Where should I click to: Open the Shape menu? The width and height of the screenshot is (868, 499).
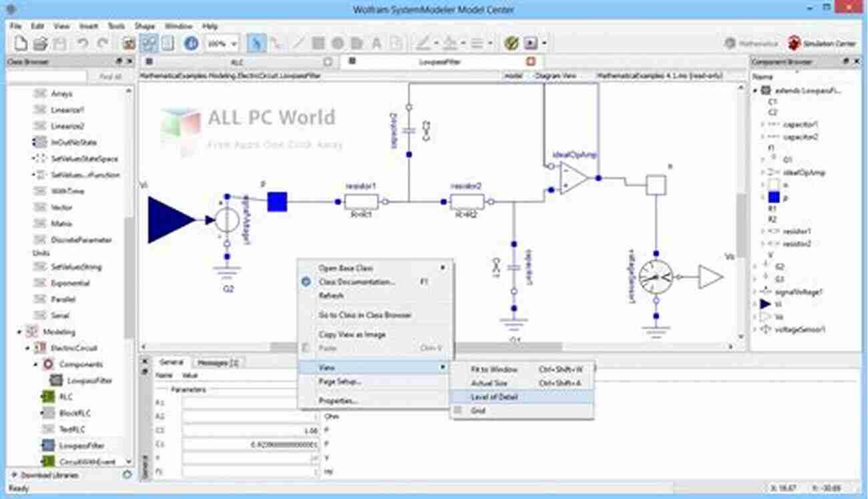145,26
